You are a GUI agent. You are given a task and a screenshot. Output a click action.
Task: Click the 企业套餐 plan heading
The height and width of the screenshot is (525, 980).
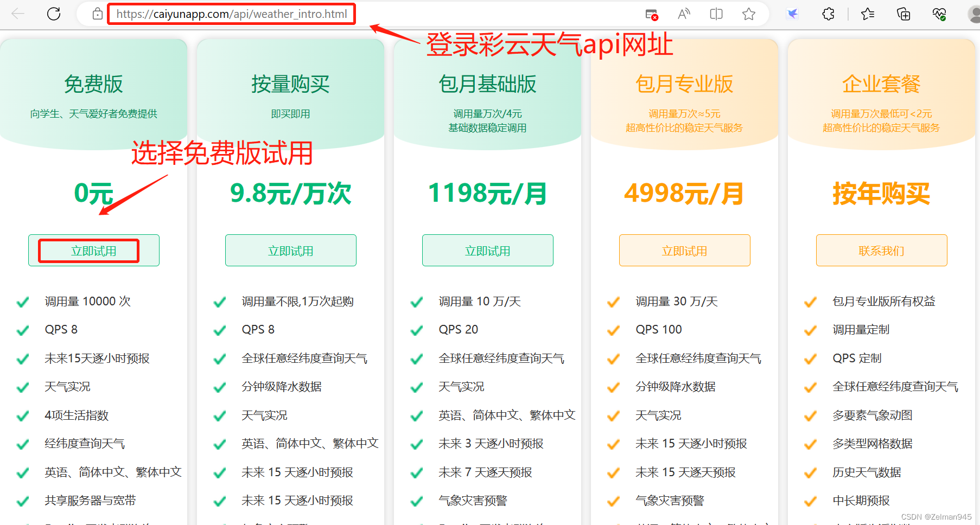pyautogui.click(x=882, y=84)
